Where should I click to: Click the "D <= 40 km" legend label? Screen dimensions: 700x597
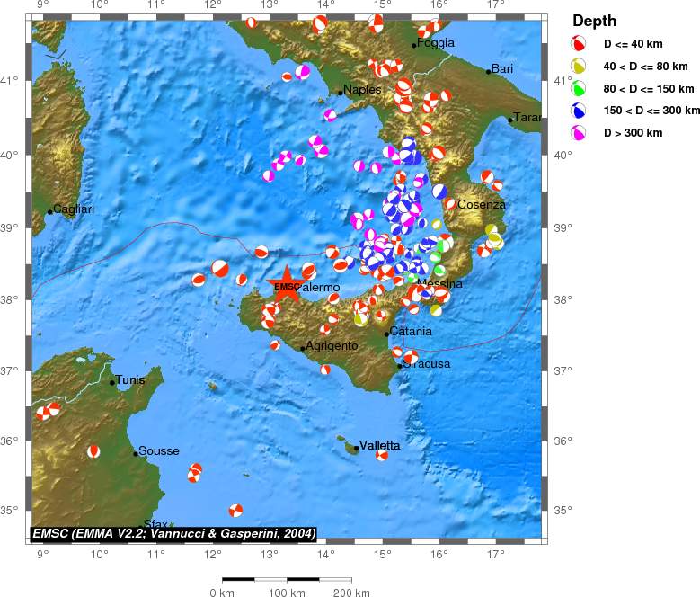[x=634, y=43]
